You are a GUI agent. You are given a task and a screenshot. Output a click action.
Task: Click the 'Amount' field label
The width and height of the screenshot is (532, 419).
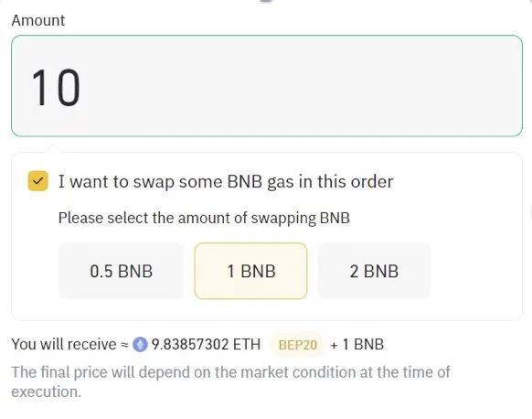pyautogui.click(x=38, y=20)
